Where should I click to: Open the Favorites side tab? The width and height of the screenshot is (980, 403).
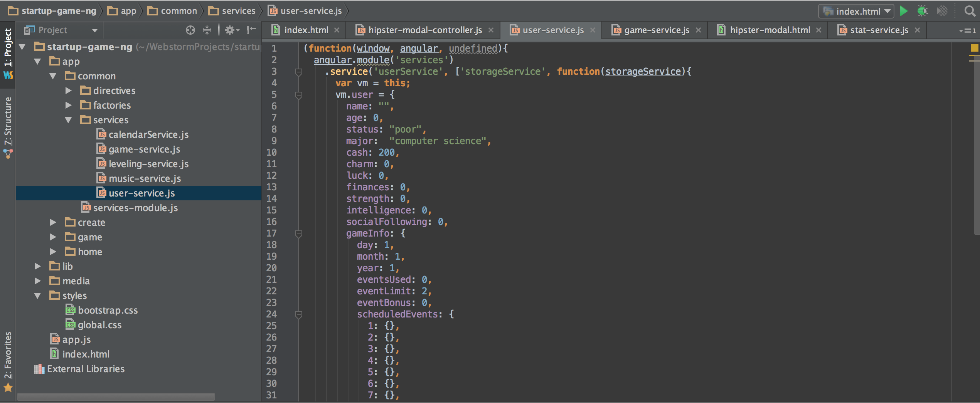coord(8,361)
